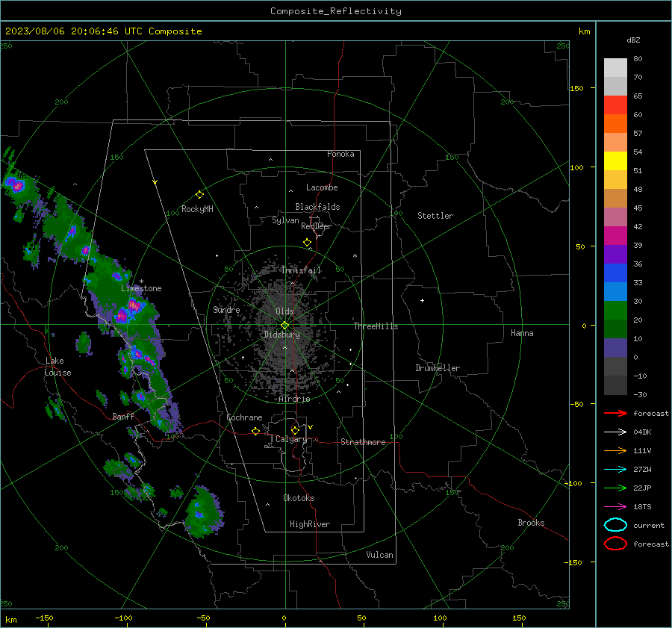Select the orange 111V arrow symbol
672x628 pixels.
(615, 450)
